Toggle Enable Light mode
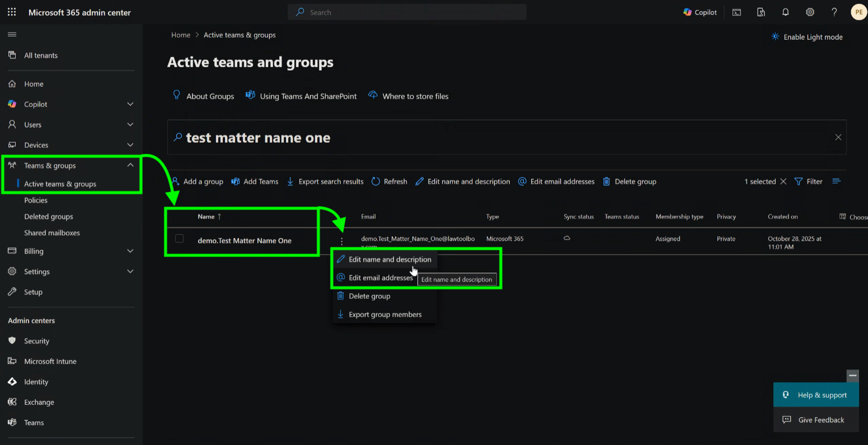This screenshot has height=445, width=868. click(806, 37)
